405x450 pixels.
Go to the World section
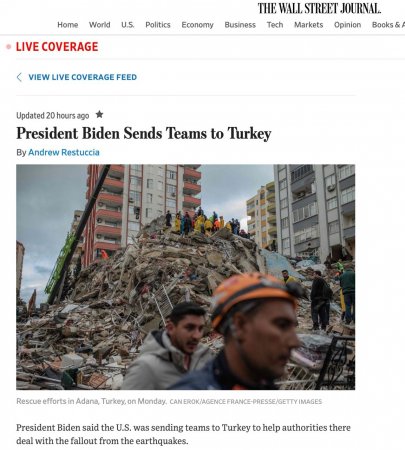[99, 25]
